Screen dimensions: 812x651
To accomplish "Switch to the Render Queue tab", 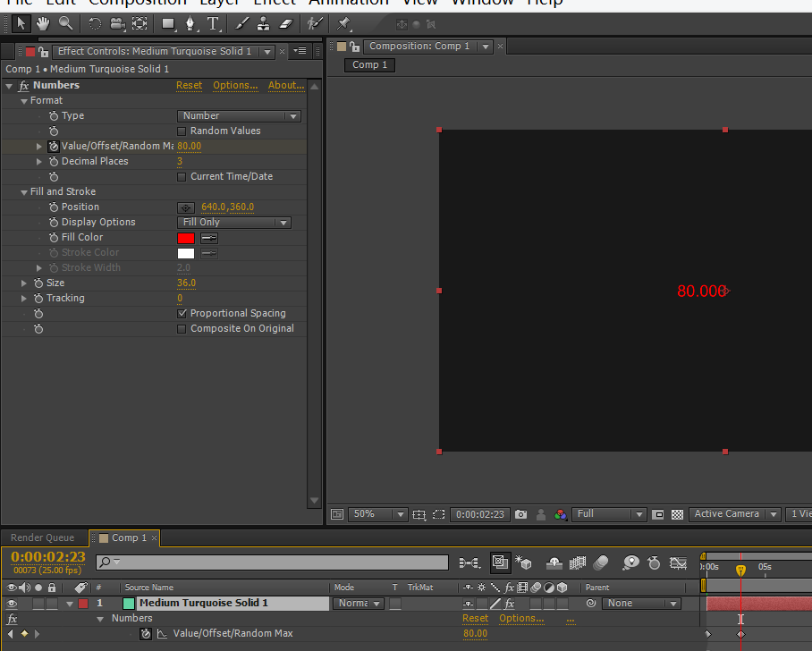I will (41, 537).
